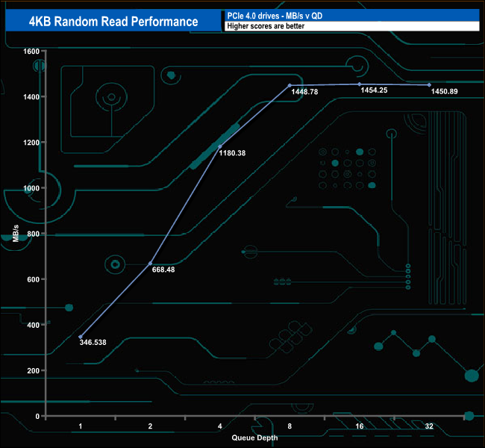Click the 668.48 value label
This screenshot has height=448, width=485.
coord(163,270)
